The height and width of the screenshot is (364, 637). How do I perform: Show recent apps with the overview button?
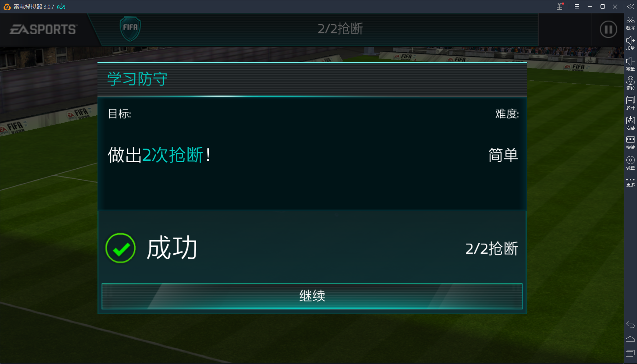point(630,353)
